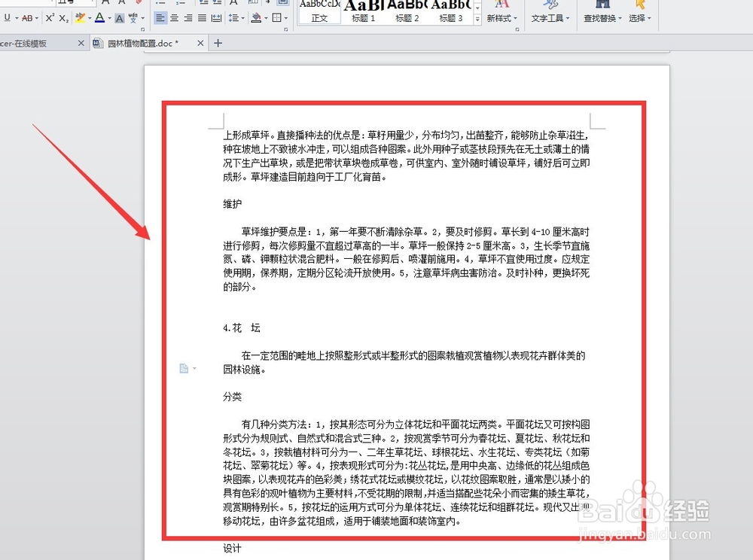Click the character shading icon
The height and width of the screenshot is (560, 753).
[x=119, y=17]
